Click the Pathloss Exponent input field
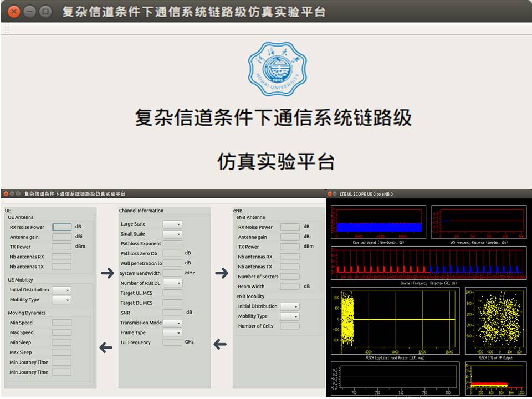Viewport: 532px width, 399px height. [x=172, y=243]
